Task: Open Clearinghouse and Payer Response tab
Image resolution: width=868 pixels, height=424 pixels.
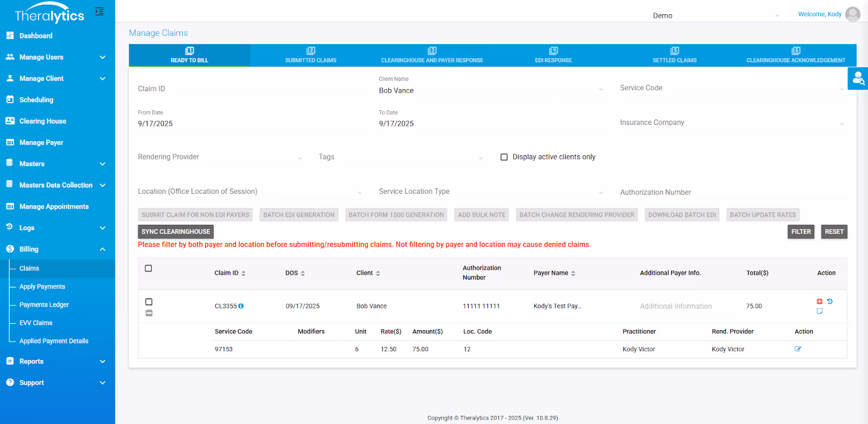Action: 432,55
